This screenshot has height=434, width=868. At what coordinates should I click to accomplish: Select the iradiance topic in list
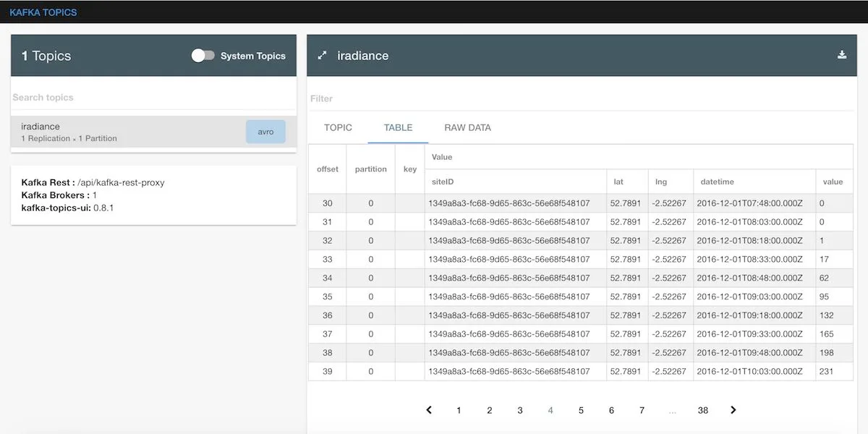click(x=153, y=132)
